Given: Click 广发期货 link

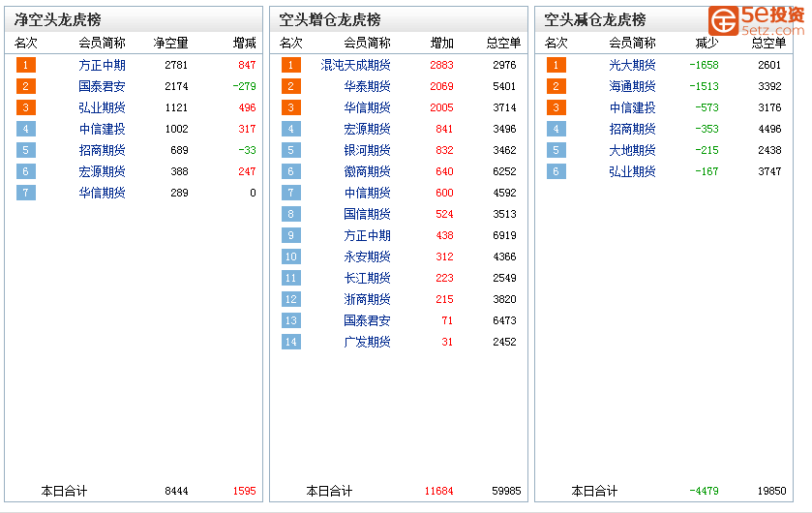Looking at the screenshot, I should pos(367,342).
